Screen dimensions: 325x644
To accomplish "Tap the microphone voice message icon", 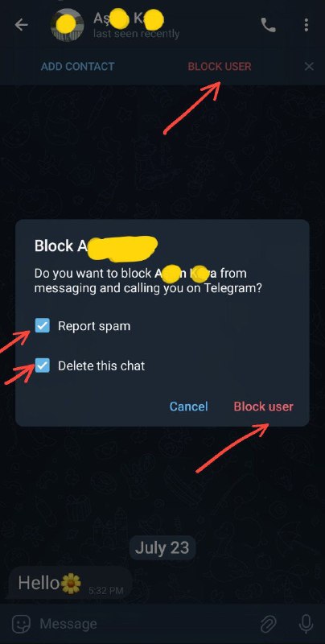I will point(306,625).
